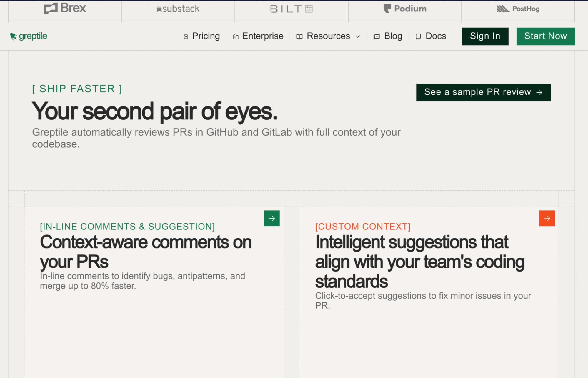Open the Blog nav link
Screen dimensions: 588x378
click(x=393, y=36)
